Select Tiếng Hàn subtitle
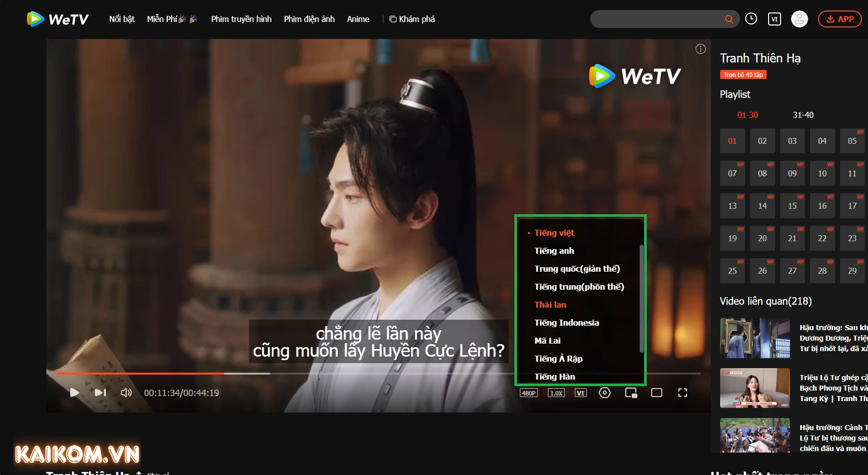868x475 pixels. coord(555,377)
